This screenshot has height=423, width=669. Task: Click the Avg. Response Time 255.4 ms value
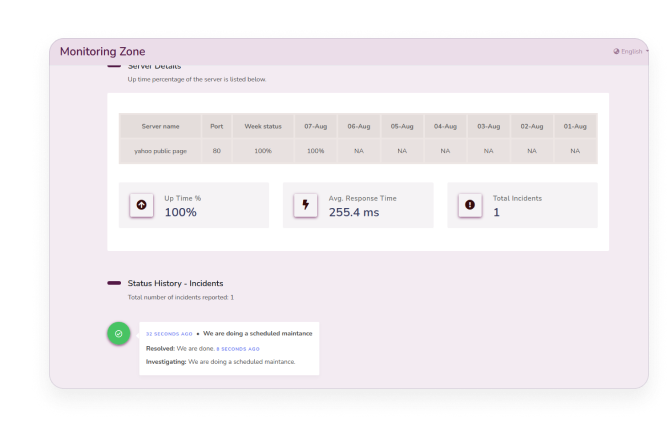coord(354,212)
